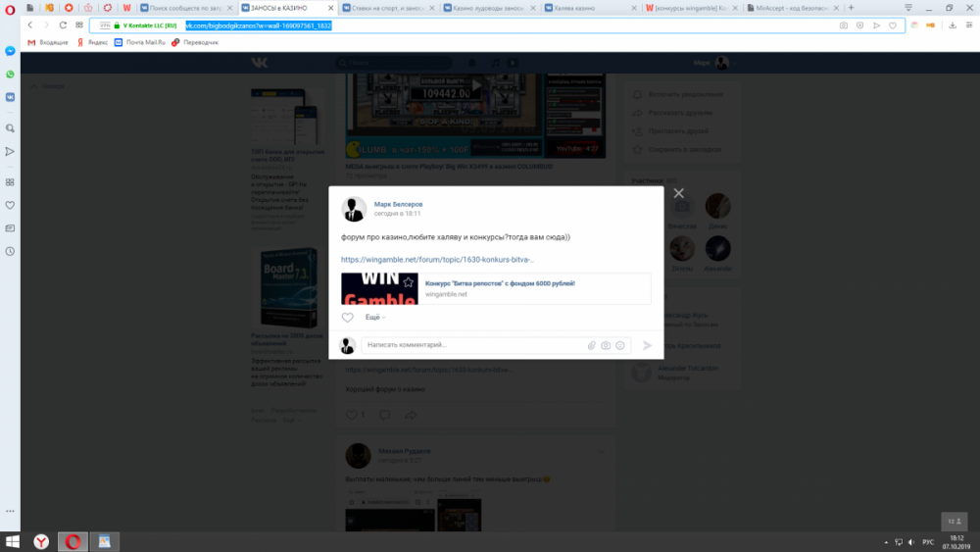Image resolution: width=980 pixels, height=552 pixels.
Task: Open VK notifications bell
Action: point(472,63)
